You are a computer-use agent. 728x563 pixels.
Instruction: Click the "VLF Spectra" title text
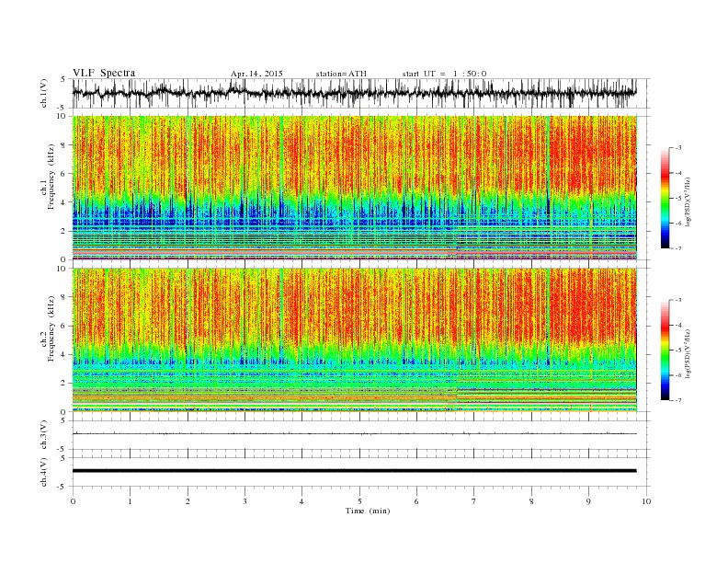click(104, 73)
